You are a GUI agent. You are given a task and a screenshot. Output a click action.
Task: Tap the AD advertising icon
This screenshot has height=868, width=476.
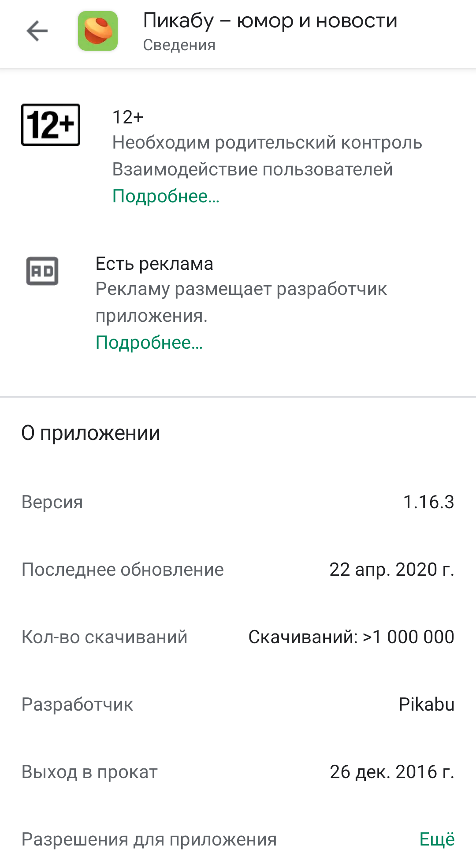click(x=42, y=271)
